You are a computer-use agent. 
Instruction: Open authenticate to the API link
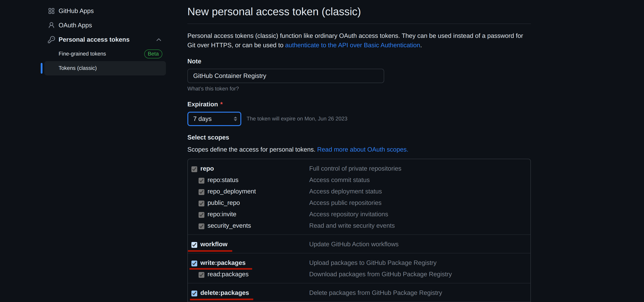point(352,45)
